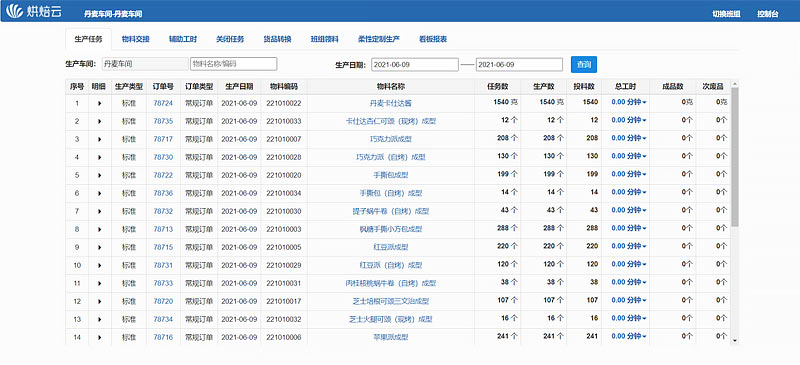
Task: Open 丹麦卡仕达酱 material link
Action: point(390,103)
